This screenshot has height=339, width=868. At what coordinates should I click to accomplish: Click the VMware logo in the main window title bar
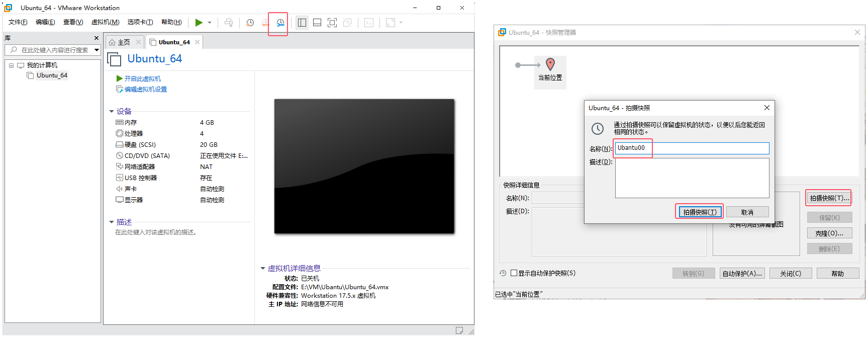click(8, 8)
